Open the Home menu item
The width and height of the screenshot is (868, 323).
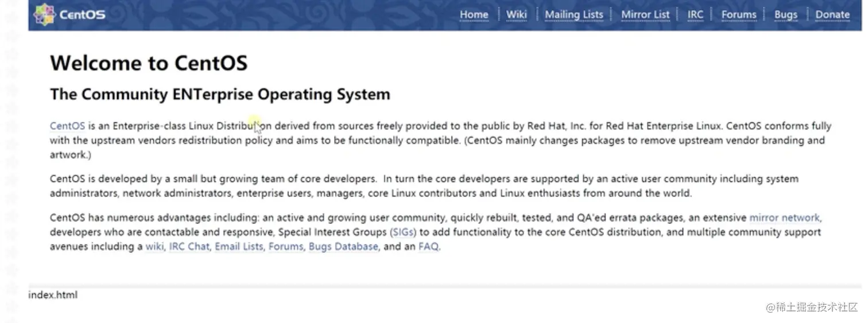click(x=474, y=15)
